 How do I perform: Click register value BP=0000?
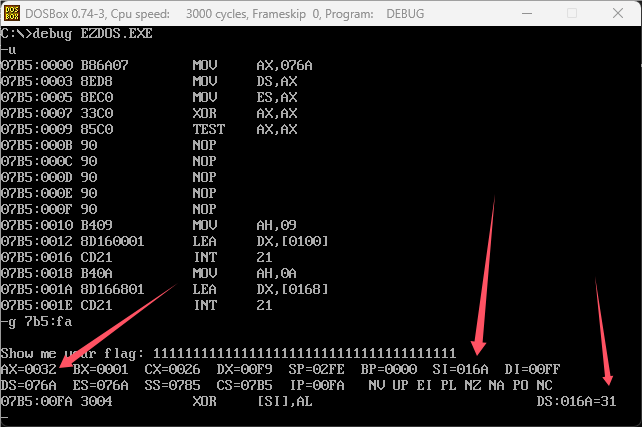tap(389, 369)
